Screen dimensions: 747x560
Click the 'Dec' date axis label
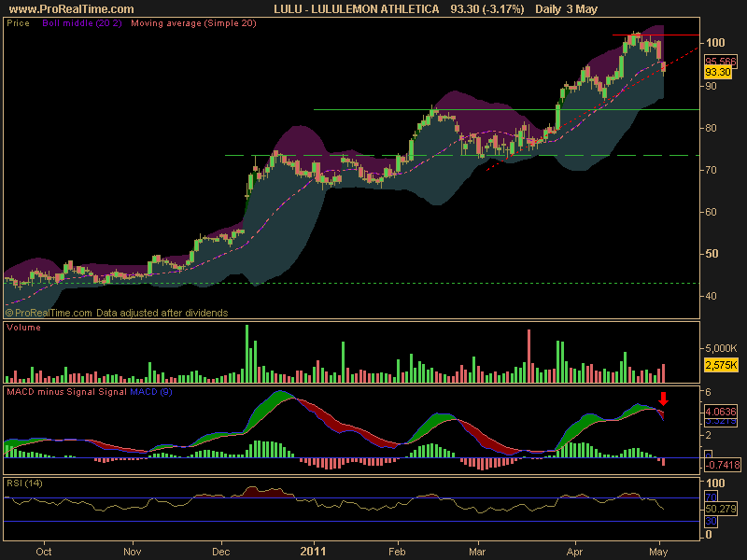[221, 552]
